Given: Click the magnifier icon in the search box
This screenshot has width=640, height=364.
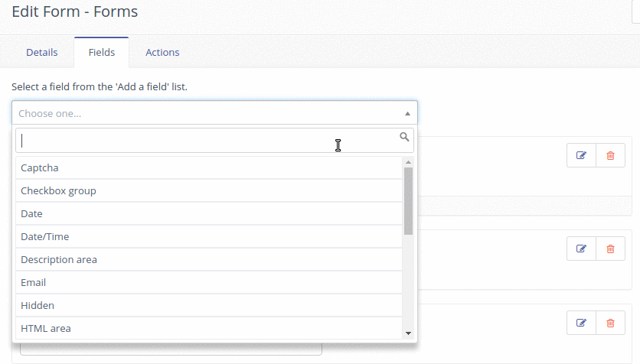Looking at the screenshot, I should coord(404,138).
